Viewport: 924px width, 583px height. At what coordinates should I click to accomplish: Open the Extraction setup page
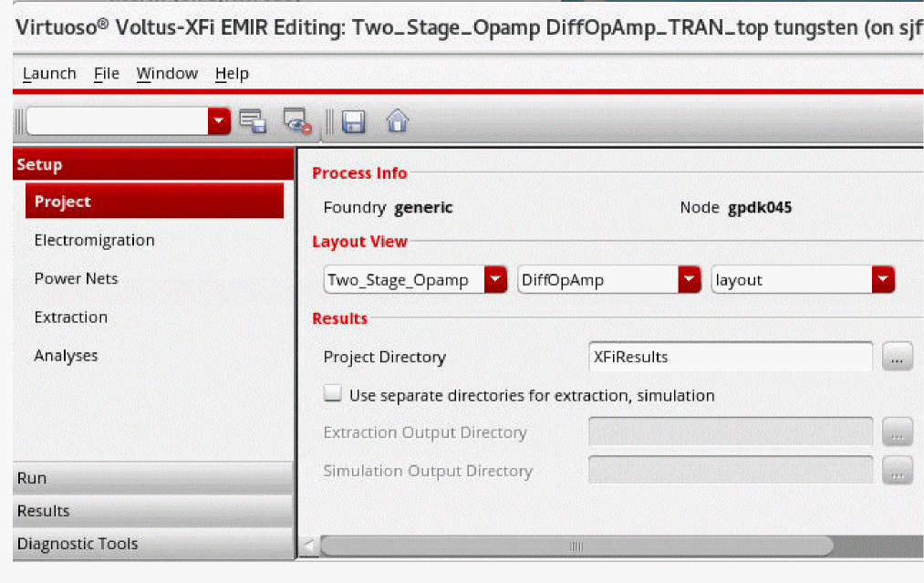(x=71, y=318)
